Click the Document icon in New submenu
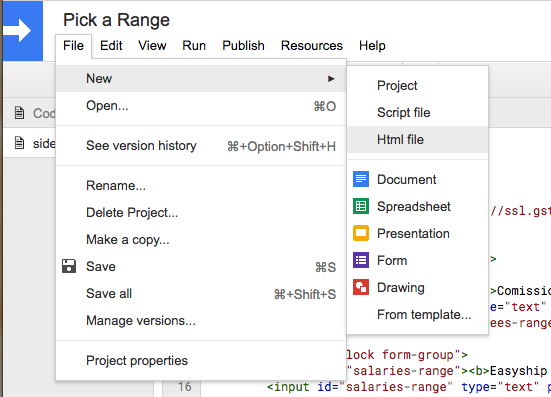This screenshot has height=397, width=551. (x=361, y=179)
